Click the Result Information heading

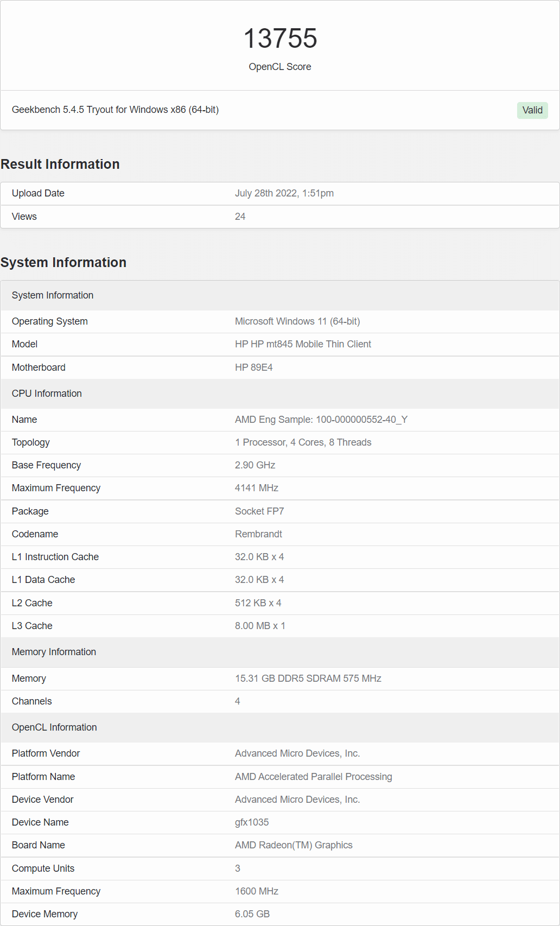[x=60, y=164]
